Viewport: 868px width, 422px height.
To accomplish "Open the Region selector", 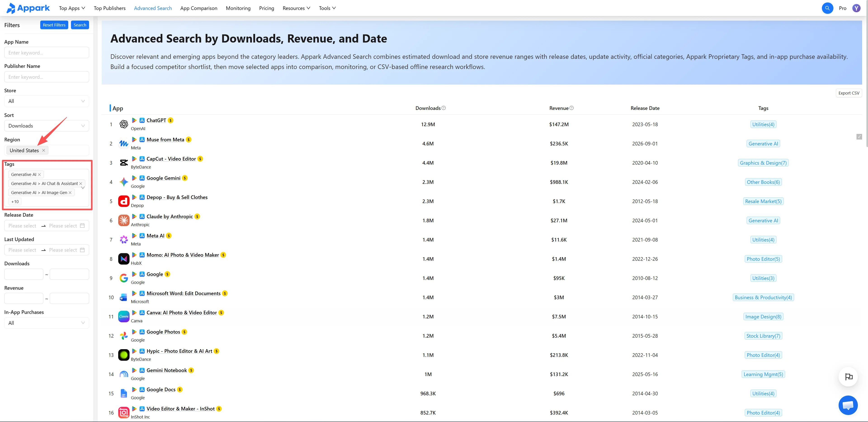I will (x=47, y=150).
